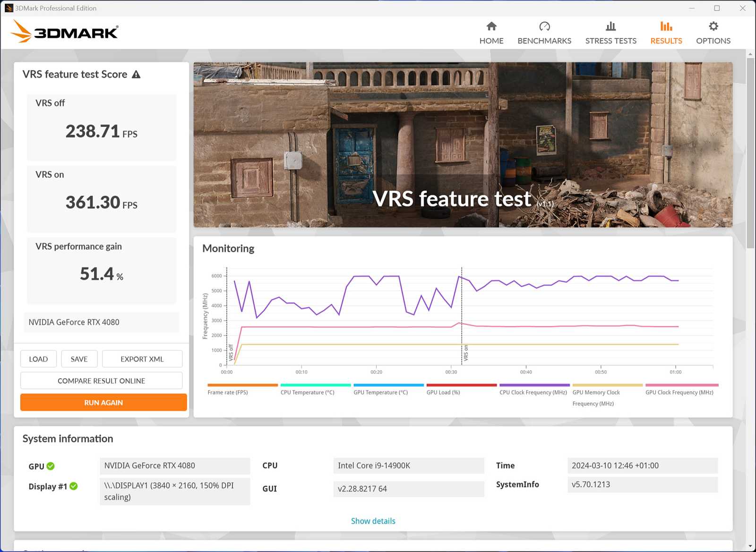Click the scrollbar down arrow
Viewport: 756px width, 552px height.
pyautogui.click(x=750, y=546)
